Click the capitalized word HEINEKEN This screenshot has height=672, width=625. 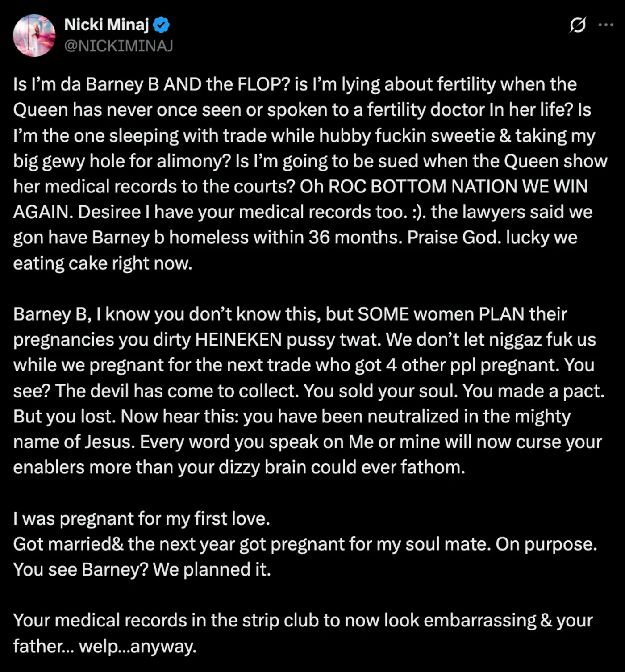point(238,340)
